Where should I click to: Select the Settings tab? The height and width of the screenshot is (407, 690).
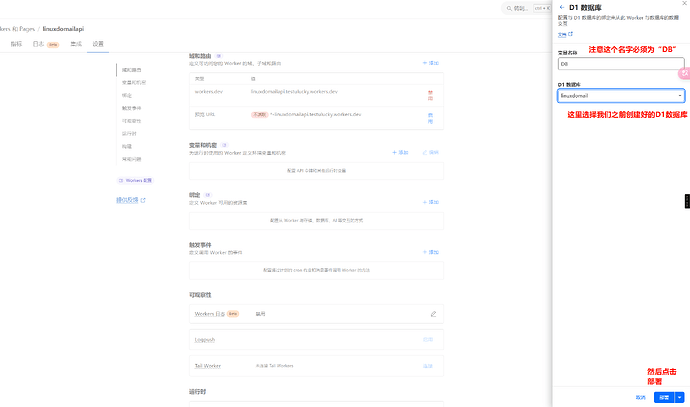(98, 44)
